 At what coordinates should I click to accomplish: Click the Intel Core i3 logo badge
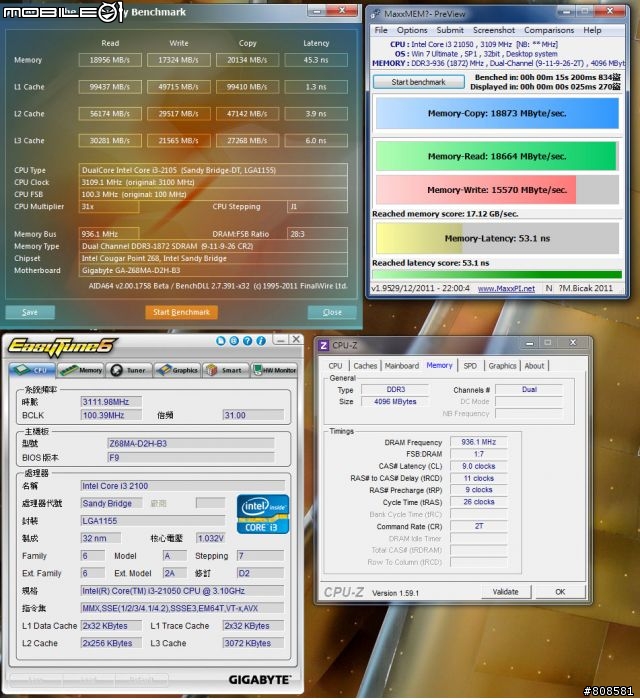point(263,514)
